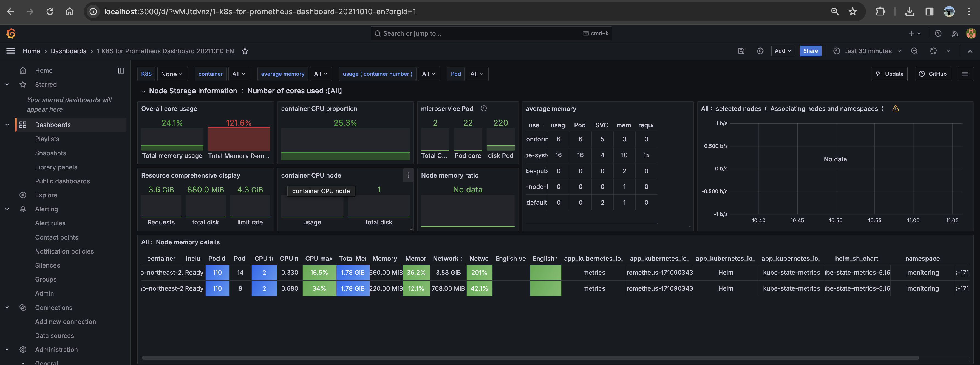Open the help question mark icon

click(938, 33)
